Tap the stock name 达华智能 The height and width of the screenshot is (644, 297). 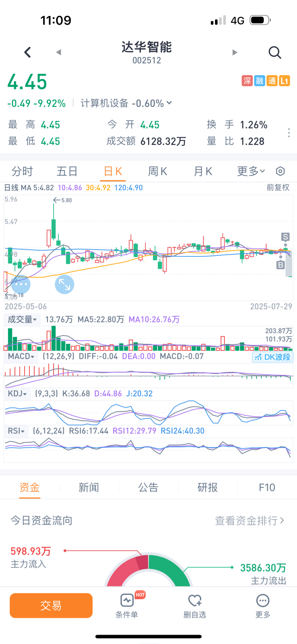click(147, 47)
